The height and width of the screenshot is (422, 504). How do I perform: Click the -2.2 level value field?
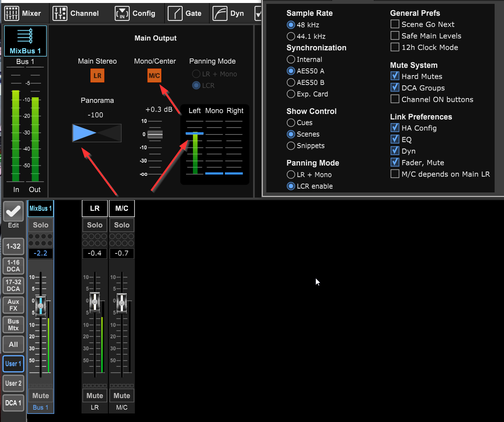(x=41, y=253)
